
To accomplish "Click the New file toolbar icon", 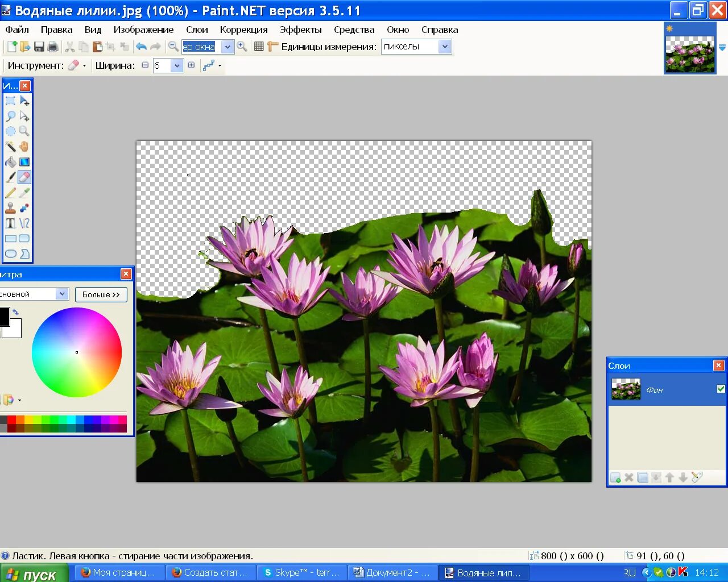I will click(x=11, y=47).
